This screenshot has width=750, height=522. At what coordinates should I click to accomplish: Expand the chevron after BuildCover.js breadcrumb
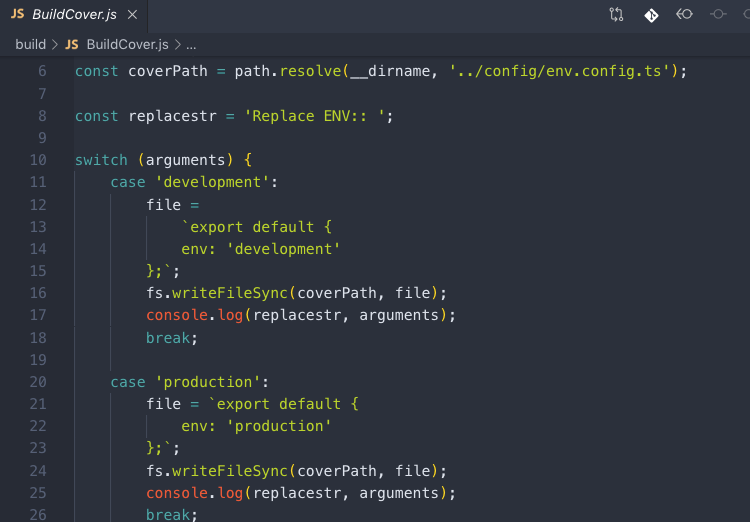pyautogui.click(x=177, y=44)
